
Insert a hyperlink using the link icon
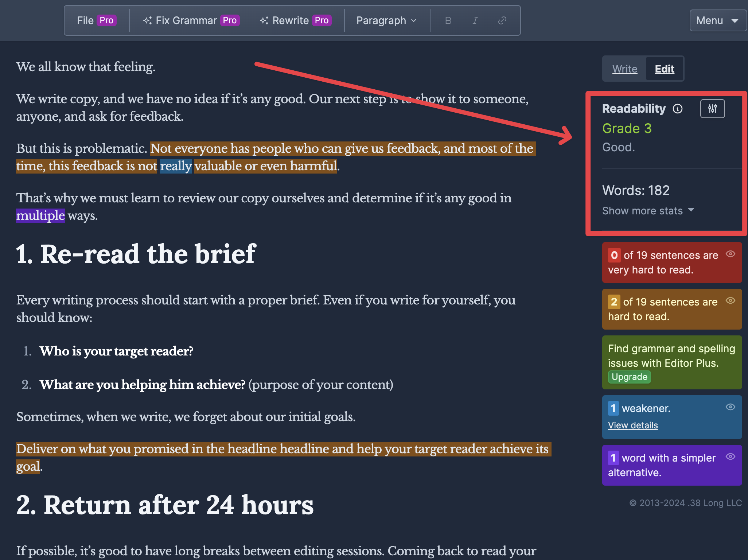502,20
